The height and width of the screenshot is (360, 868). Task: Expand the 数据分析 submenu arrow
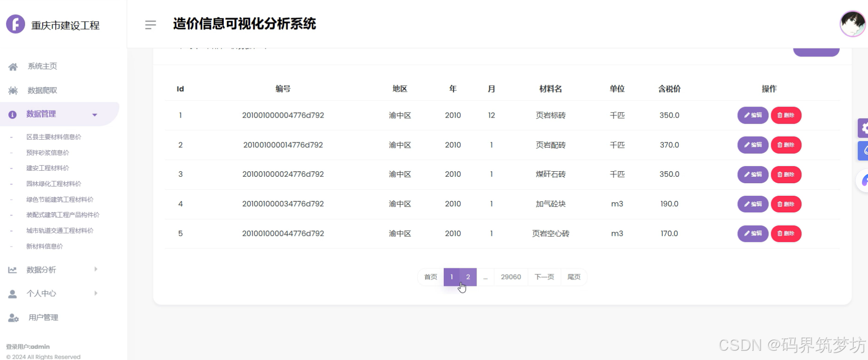tap(95, 269)
